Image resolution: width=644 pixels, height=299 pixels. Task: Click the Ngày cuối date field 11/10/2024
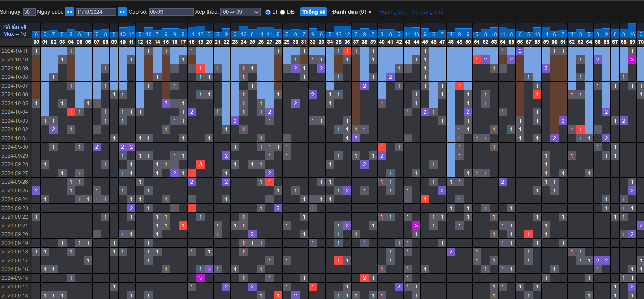(96, 12)
